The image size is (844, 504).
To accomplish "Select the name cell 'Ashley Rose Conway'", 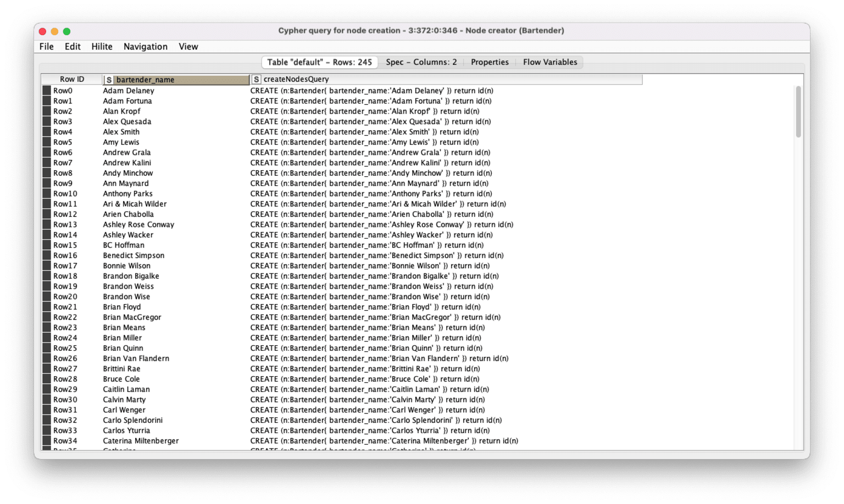I will (176, 225).
